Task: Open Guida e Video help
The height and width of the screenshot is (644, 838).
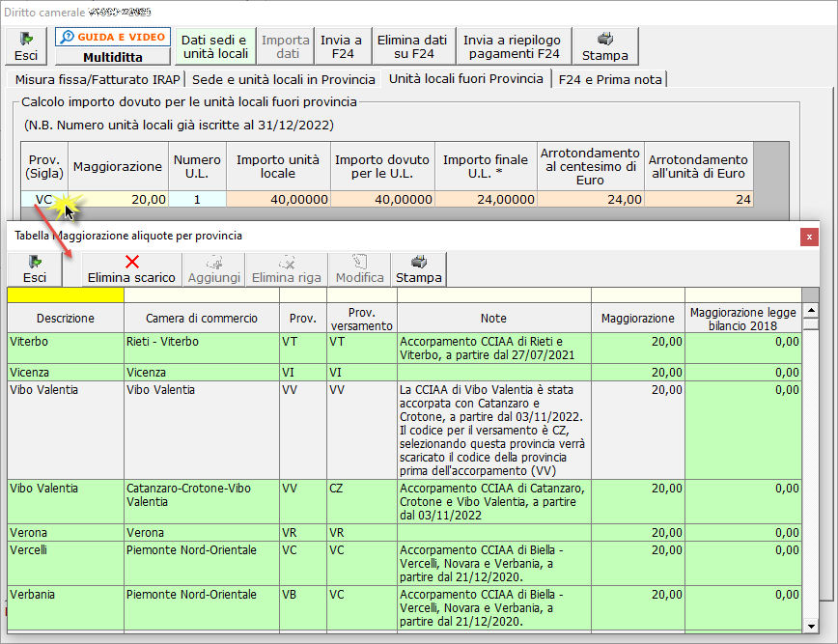Action: click(x=112, y=37)
